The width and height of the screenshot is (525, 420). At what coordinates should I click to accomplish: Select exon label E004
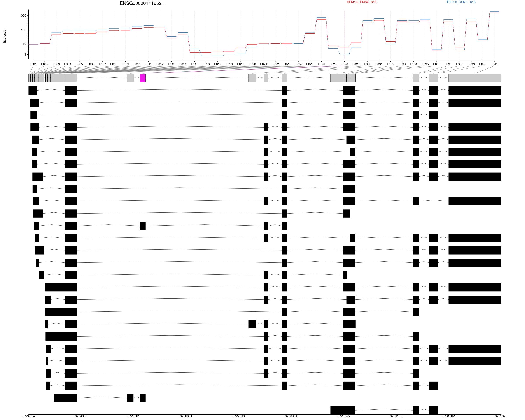(x=68, y=64)
